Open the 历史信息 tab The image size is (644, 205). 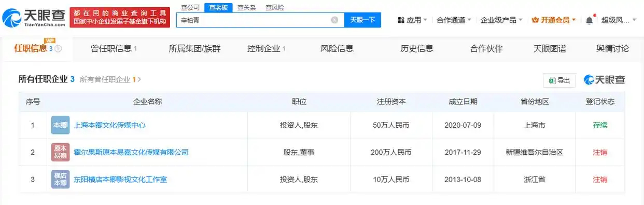tap(417, 49)
